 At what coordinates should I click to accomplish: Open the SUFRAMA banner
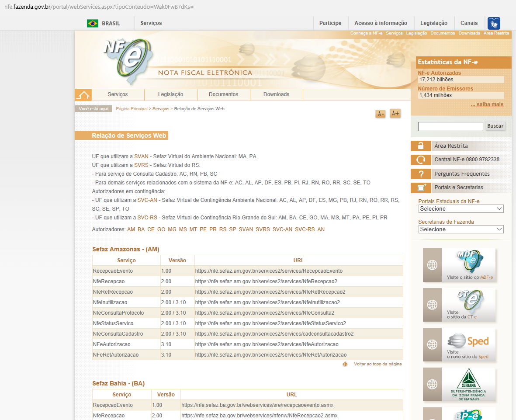pos(459,385)
